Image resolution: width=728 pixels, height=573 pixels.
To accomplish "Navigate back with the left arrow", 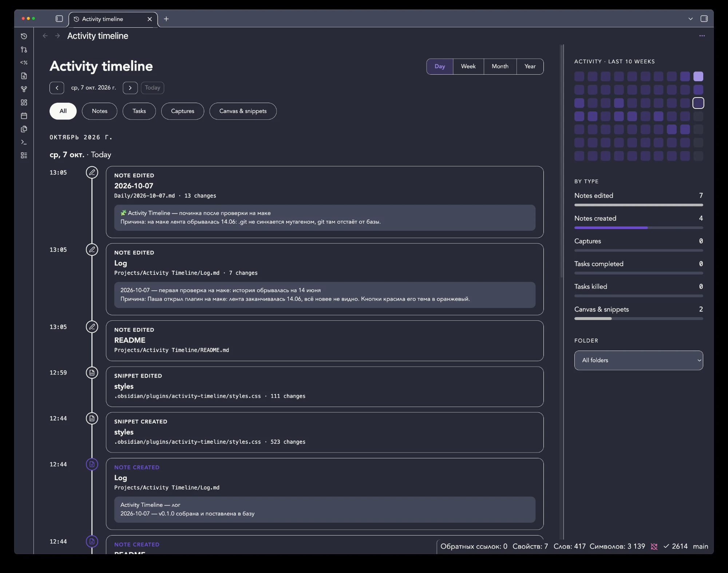I will pos(45,36).
